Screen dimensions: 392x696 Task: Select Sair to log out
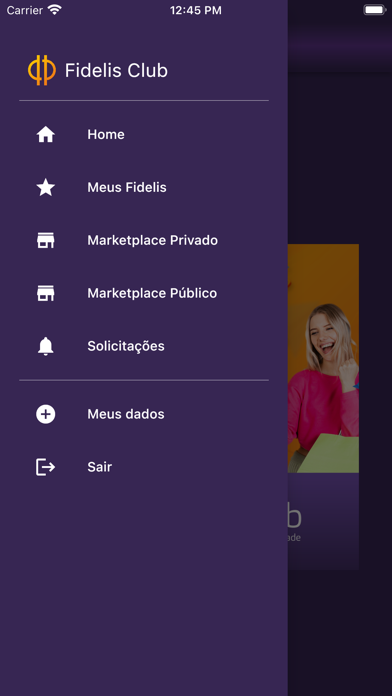[144, 467]
